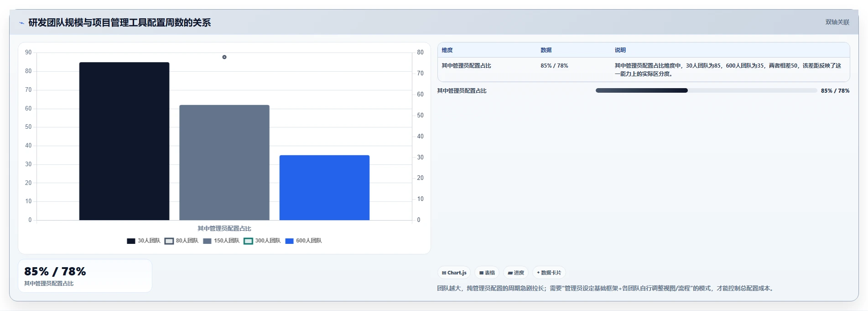Click the 其中管理员配置占比 table cell
The height and width of the screenshot is (311, 868).
pyautogui.click(x=466, y=66)
